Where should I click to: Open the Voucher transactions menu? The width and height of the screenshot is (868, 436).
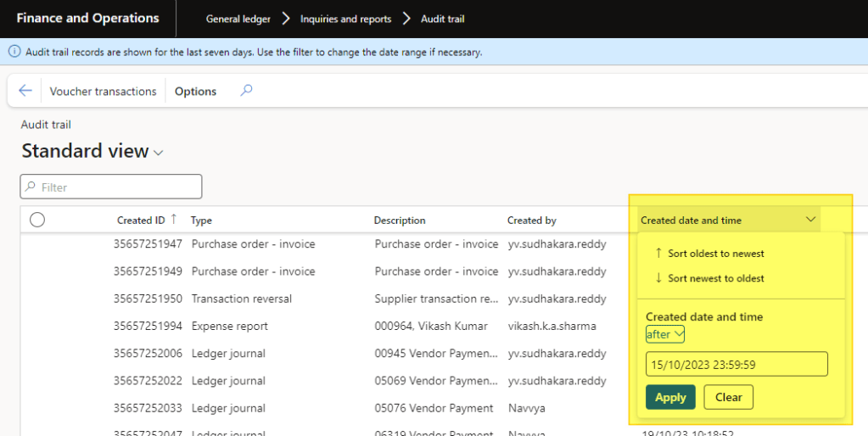coord(103,91)
